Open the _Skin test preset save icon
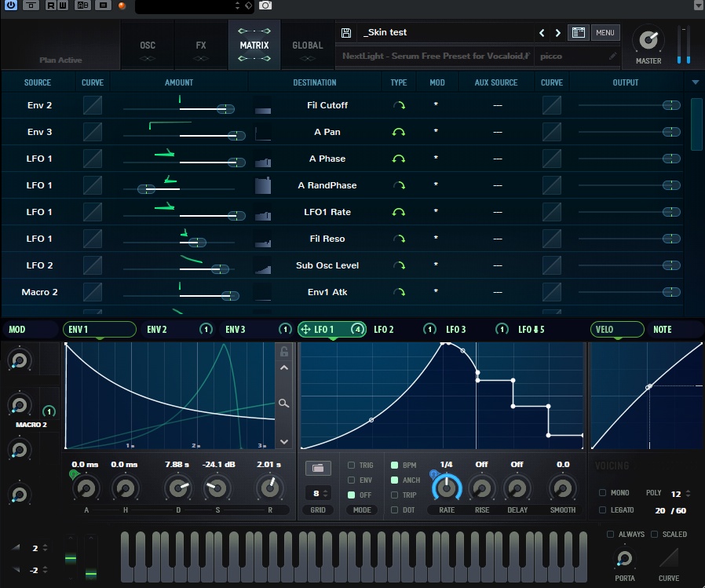This screenshot has width=705, height=588. pos(345,32)
